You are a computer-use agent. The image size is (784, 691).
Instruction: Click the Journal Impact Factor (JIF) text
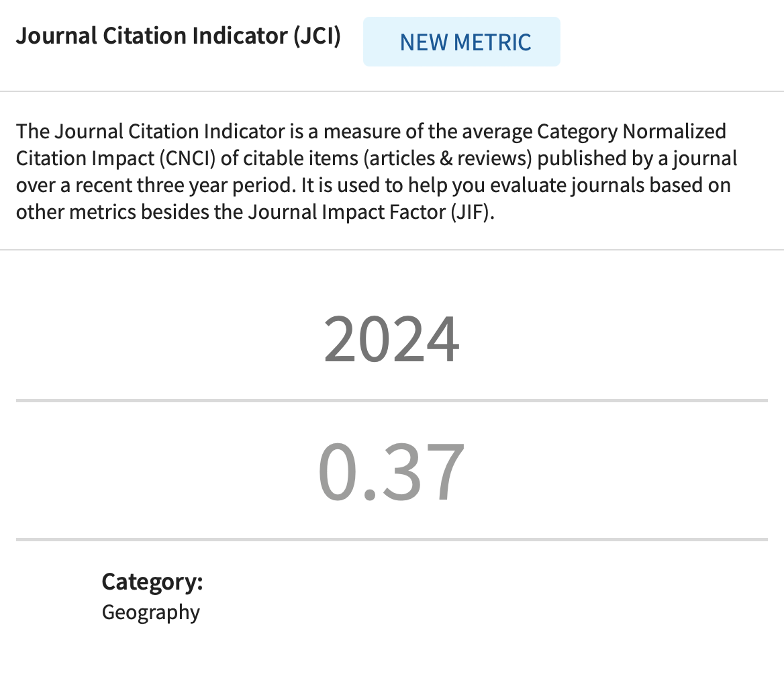point(371,212)
